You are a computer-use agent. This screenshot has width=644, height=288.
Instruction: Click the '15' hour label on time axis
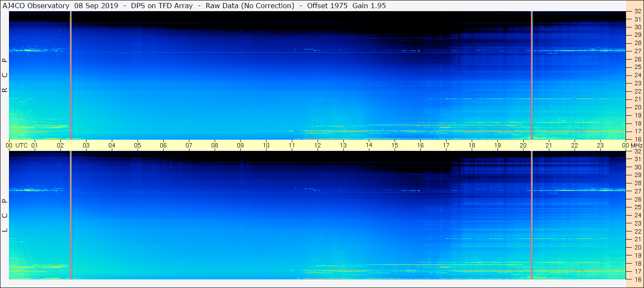click(x=395, y=145)
